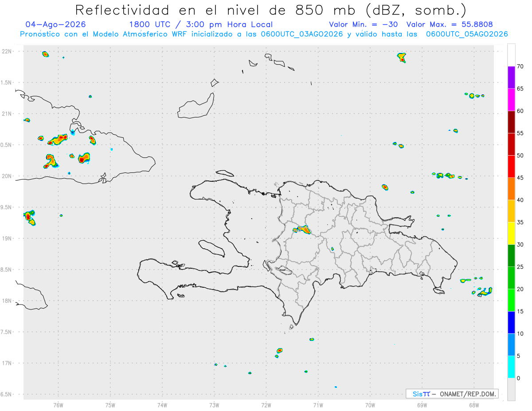The width and height of the screenshot is (532, 411).
Task: Click the longitude axis label "70W"
Action: (370, 405)
